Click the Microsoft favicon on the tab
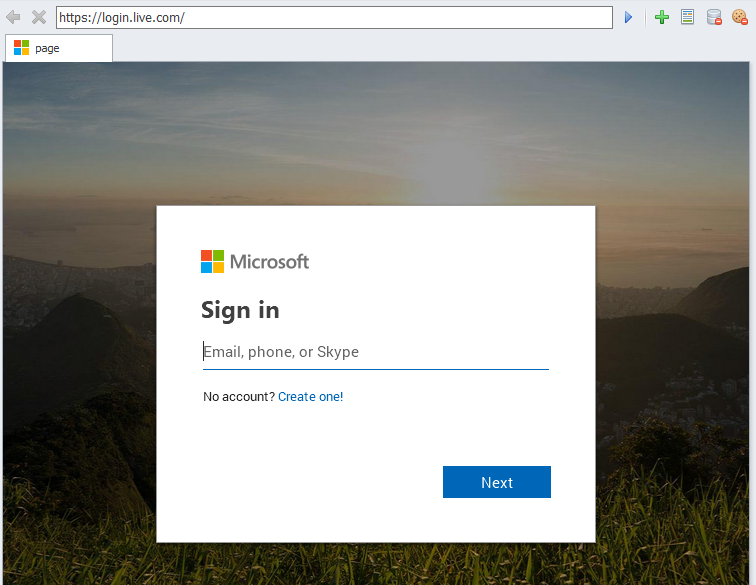This screenshot has height=585, width=756. pyautogui.click(x=21, y=48)
